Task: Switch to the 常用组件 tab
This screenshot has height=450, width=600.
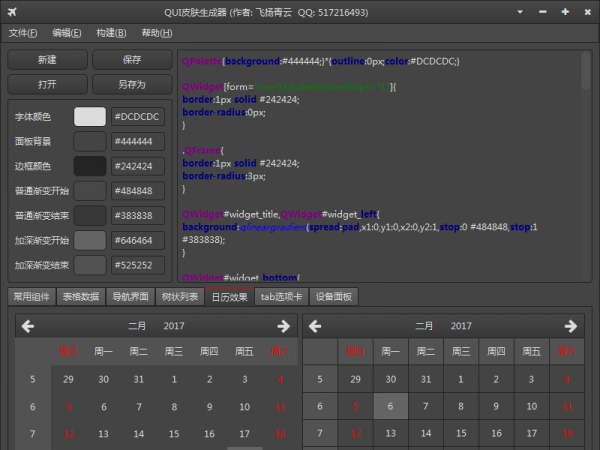Action: pos(30,297)
